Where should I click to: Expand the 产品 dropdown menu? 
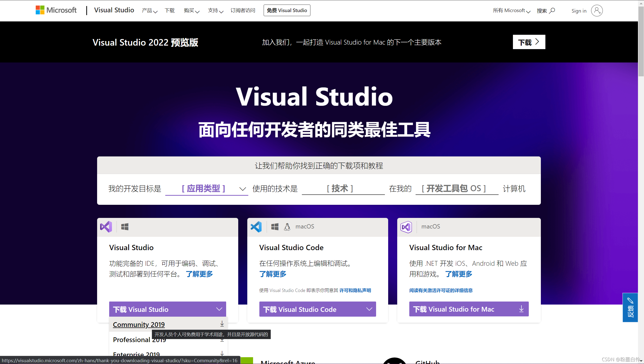coord(149,10)
